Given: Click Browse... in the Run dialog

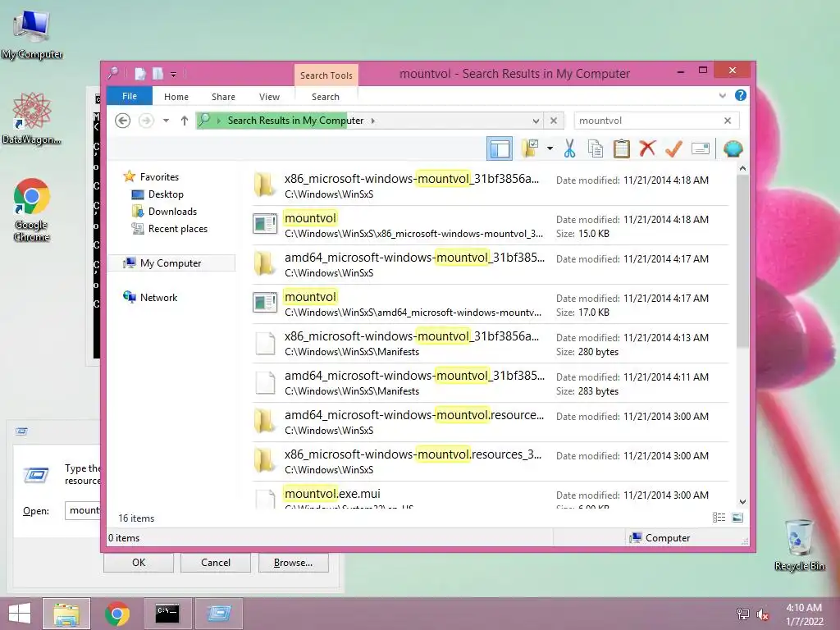Looking at the screenshot, I should 293,563.
